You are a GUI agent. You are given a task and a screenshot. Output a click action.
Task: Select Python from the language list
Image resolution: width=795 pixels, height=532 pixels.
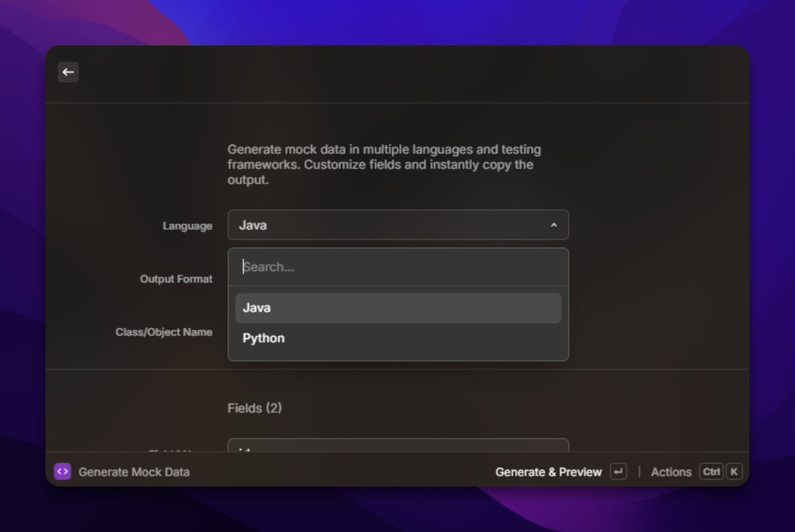point(398,338)
